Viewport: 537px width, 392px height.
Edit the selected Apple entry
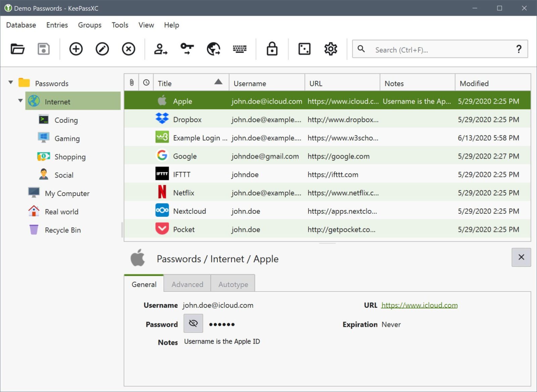click(x=102, y=49)
